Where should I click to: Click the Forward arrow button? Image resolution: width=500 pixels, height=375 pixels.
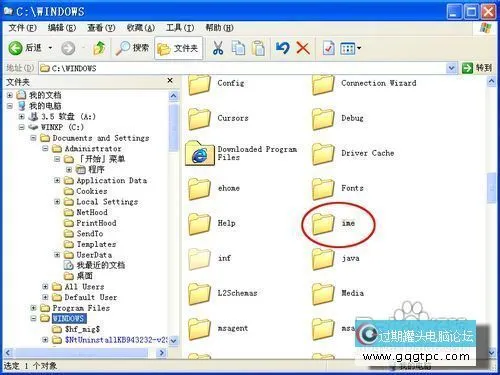tap(68, 48)
